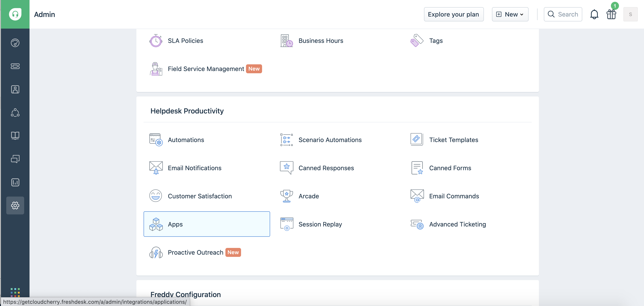Open Field Service Management settings
Viewport: 644px width, 306px height.
coord(206,69)
